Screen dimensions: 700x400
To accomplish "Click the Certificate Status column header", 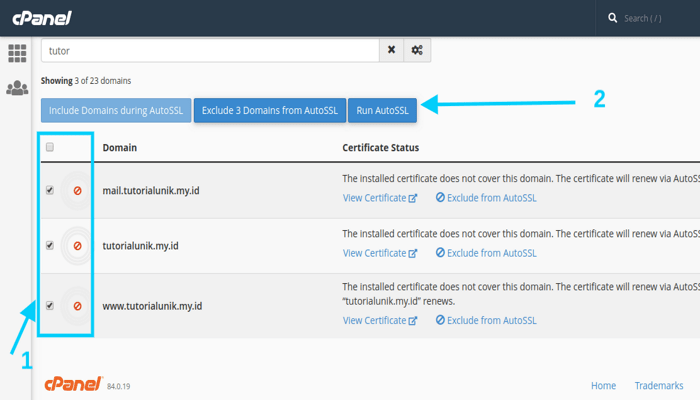I will [380, 148].
